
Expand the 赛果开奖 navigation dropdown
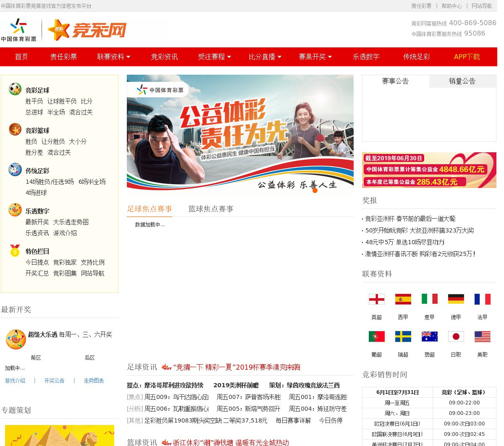[315, 57]
